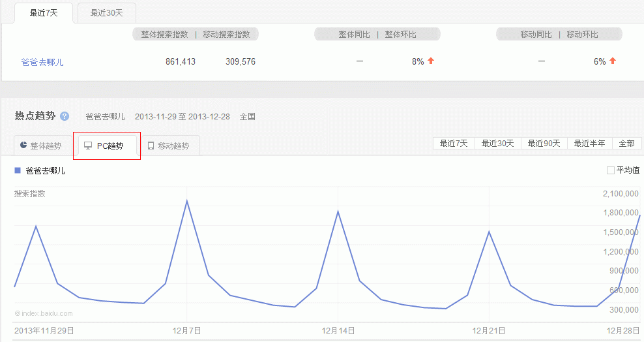This screenshot has width=644, height=342.
Task: Click the 12月7日 peak on the chart
Action: pyautogui.click(x=187, y=201)
